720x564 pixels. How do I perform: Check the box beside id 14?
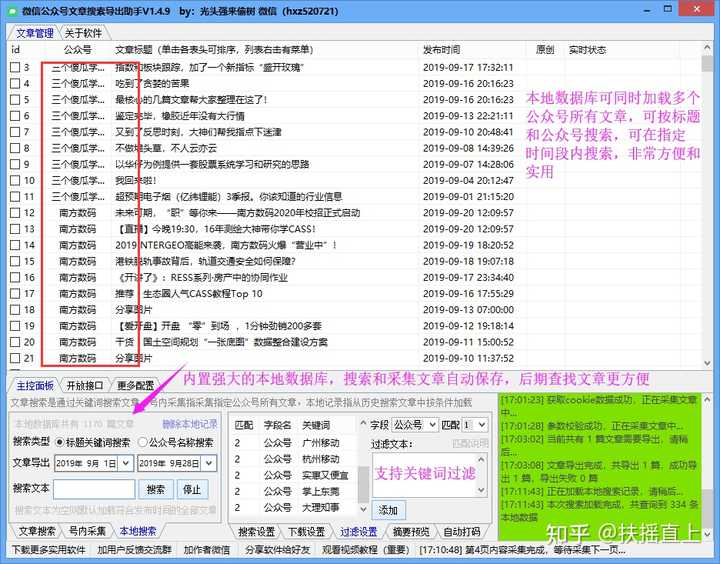click(15, 245)
